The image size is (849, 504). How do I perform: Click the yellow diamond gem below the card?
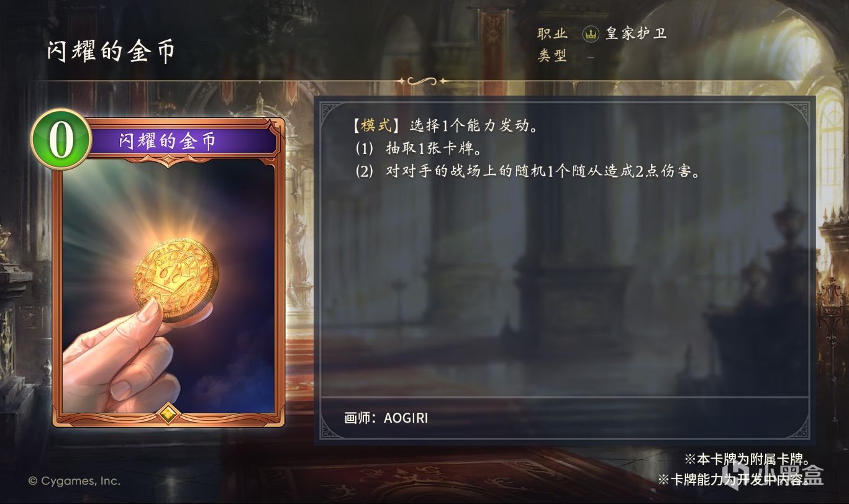click(169, 414)
